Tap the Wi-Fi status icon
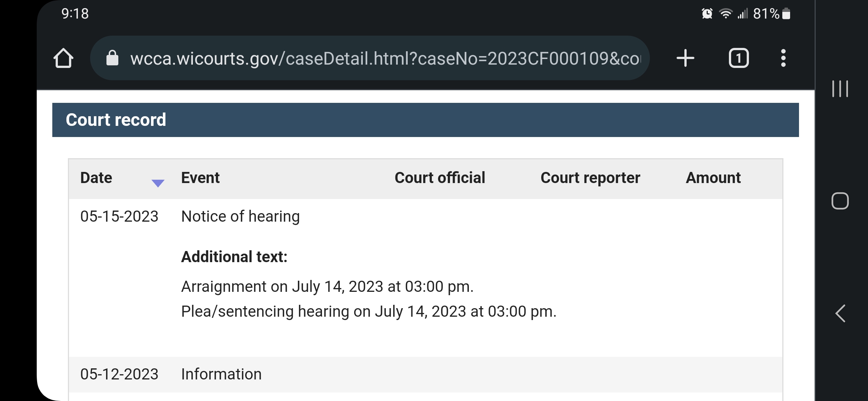The image size is (868, 401). 726,14
